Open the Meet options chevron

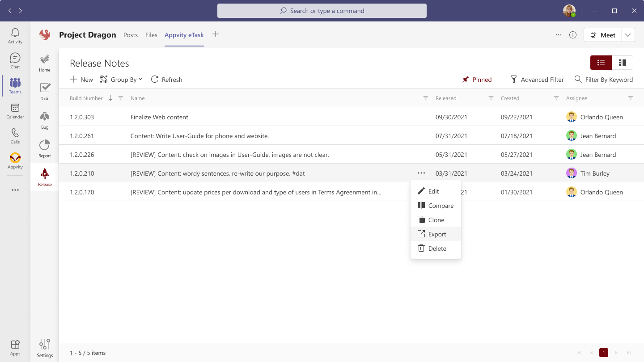pyautogui.click(x=628, y=34)
